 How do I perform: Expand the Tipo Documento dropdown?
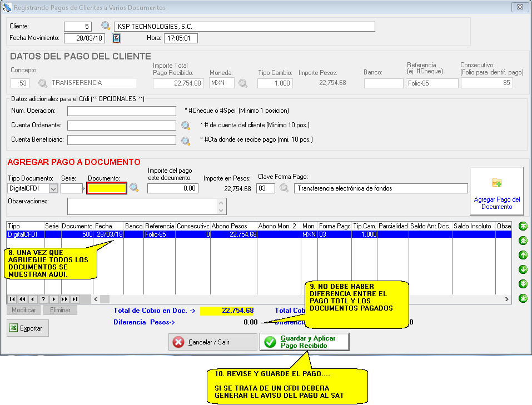pyautogui.click(x=53, y=189)
